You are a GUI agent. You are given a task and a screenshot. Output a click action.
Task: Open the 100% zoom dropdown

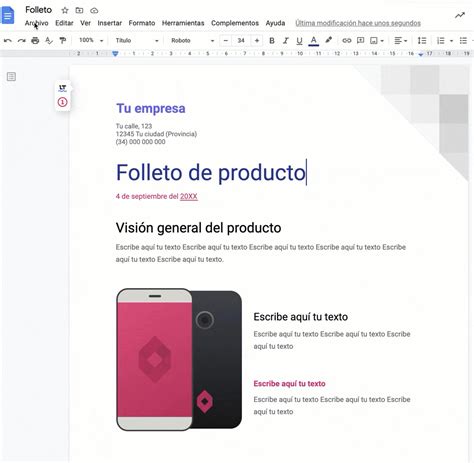click(x=91, y=40)
